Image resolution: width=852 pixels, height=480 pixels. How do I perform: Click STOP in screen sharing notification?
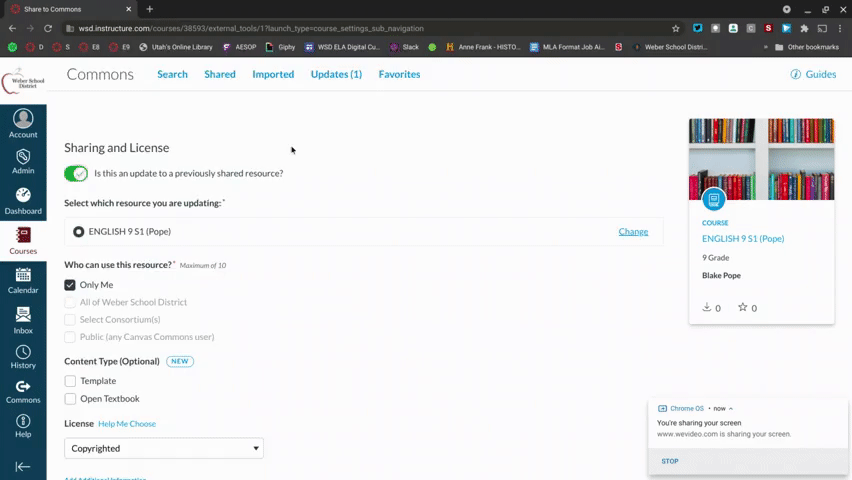670,461
